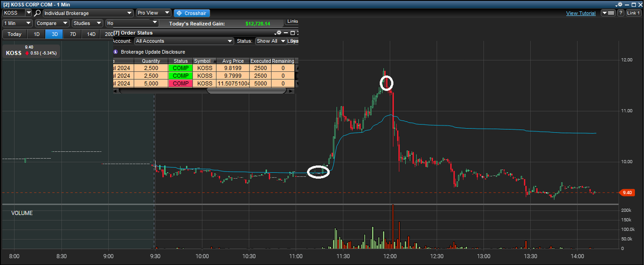The height and width of the screenshot is (265, 644).
Task: Click the 11.5075 average price cell
Action: 233,84
